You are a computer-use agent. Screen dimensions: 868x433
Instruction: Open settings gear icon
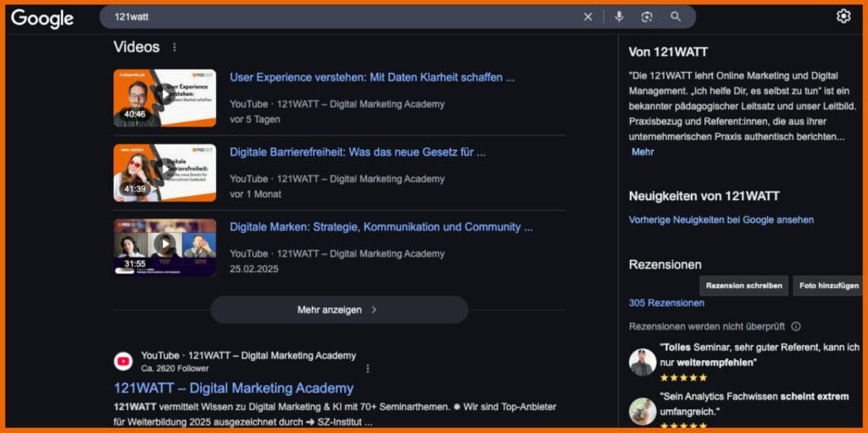point(843,17)
